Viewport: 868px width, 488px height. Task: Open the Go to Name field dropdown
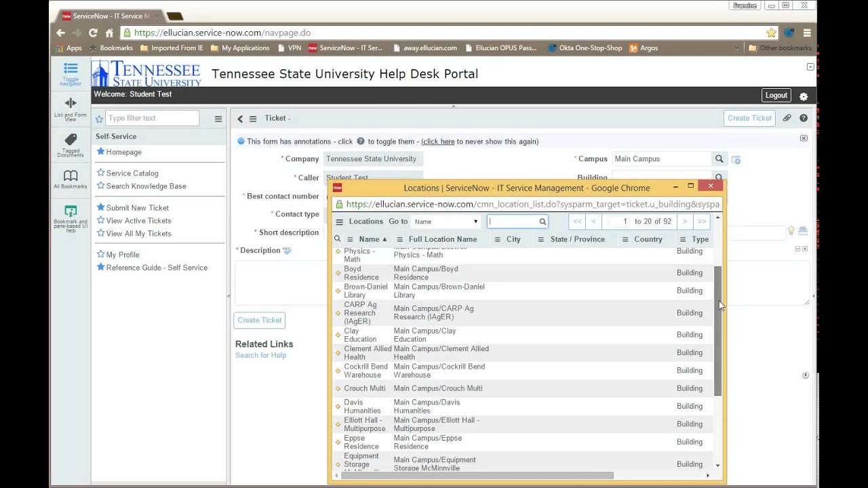tap(446, 222)
